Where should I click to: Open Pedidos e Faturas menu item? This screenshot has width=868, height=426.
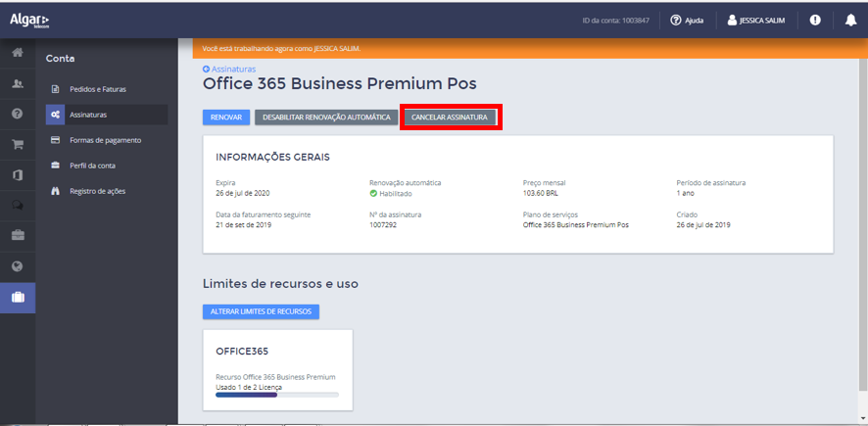[x=97, y=89]
